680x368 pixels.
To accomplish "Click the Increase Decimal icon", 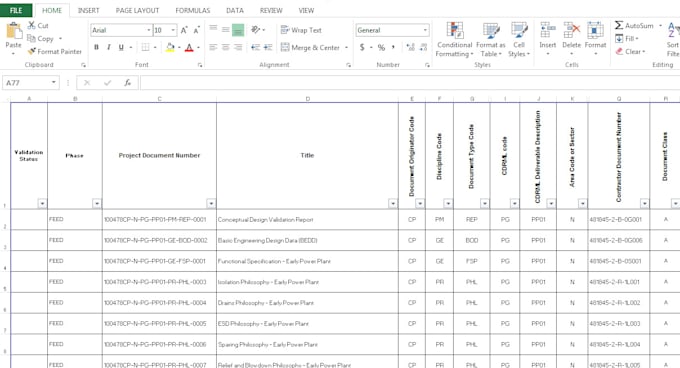I will 410,47.
